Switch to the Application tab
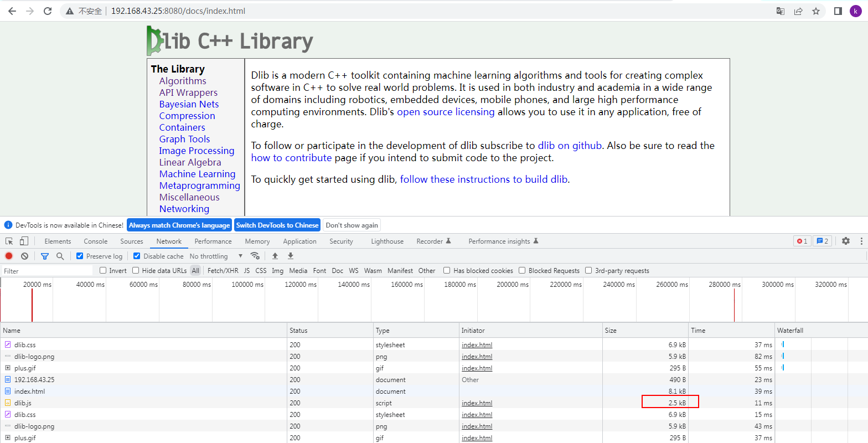 click(300, 241)
